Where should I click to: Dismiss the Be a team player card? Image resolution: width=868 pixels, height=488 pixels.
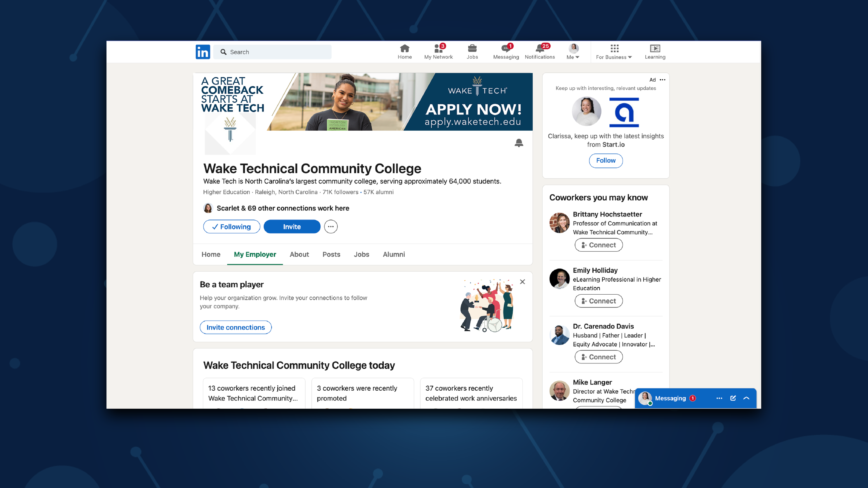pos(522,282)
